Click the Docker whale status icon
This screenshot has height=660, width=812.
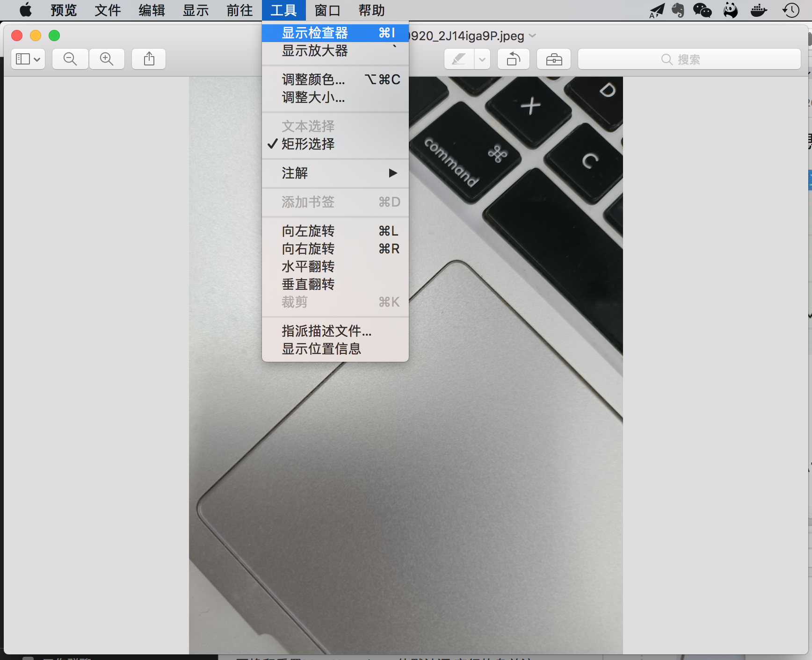[758, 10]
